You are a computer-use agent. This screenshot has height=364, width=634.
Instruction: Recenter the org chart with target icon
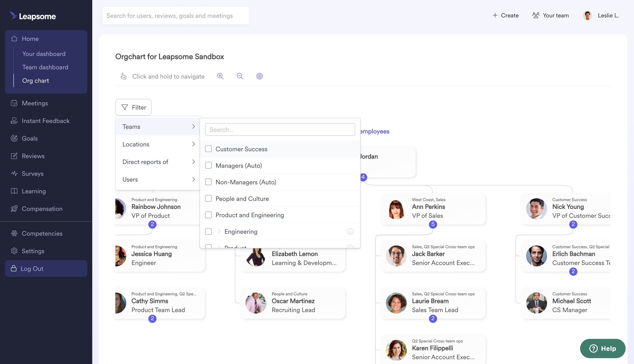(x=260, y=76)
